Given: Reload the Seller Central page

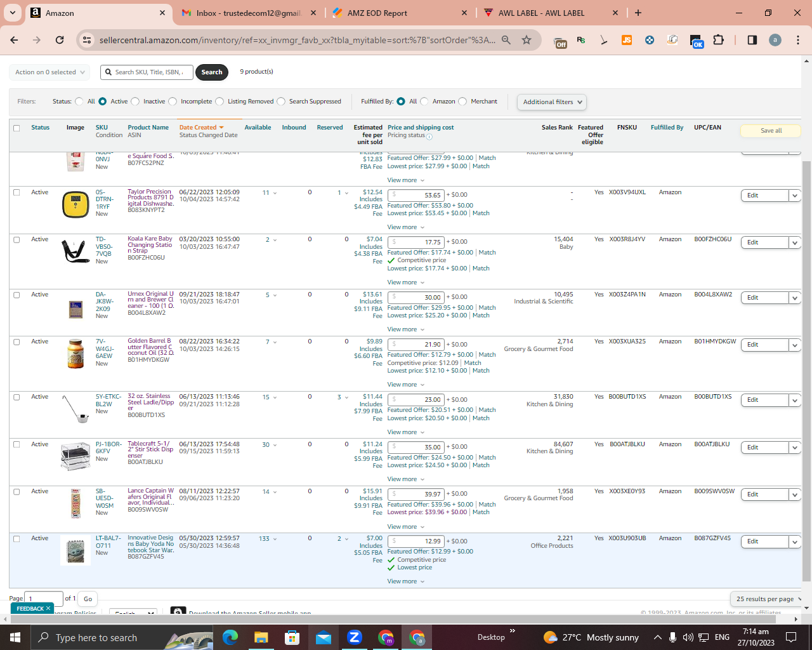Looking at the screenshot, I should (x=60, y=40).
